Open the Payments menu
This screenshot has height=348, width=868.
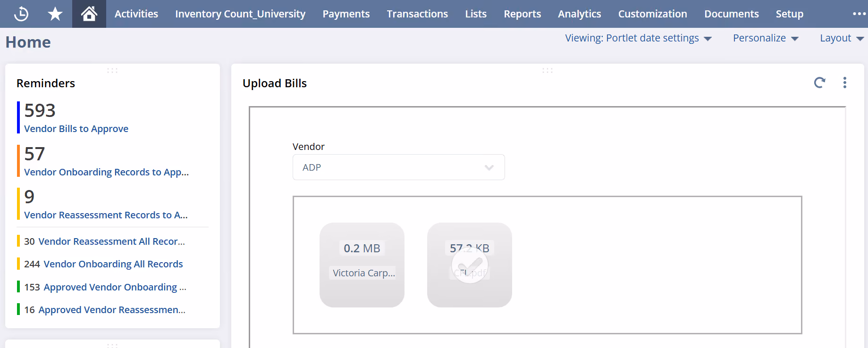346,14
